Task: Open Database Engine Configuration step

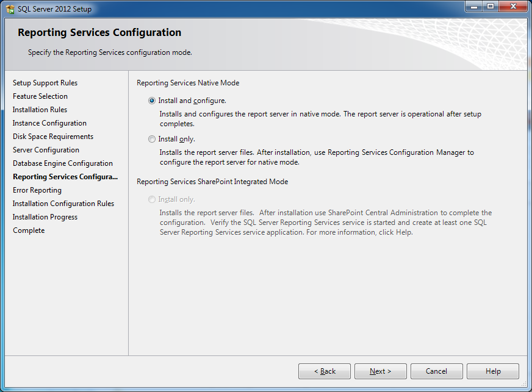Action: (x=63, y=163)
